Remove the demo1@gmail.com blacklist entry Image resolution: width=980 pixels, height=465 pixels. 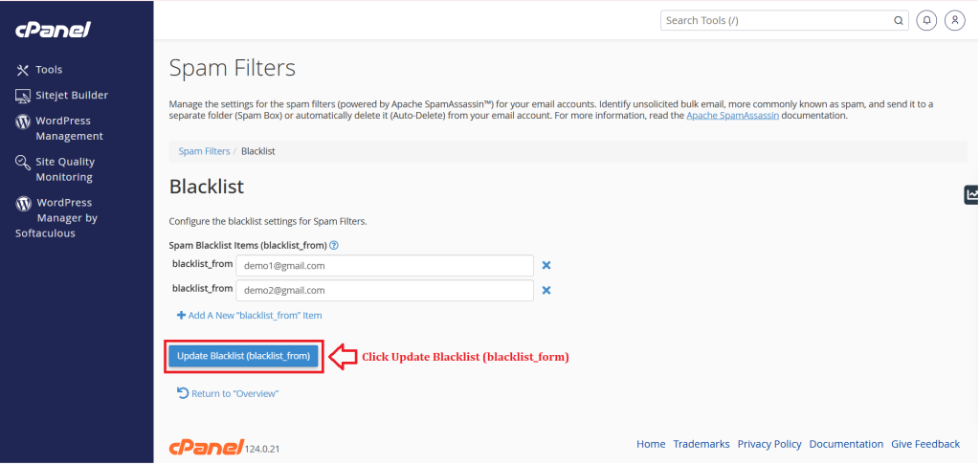[x=546, y=266]
